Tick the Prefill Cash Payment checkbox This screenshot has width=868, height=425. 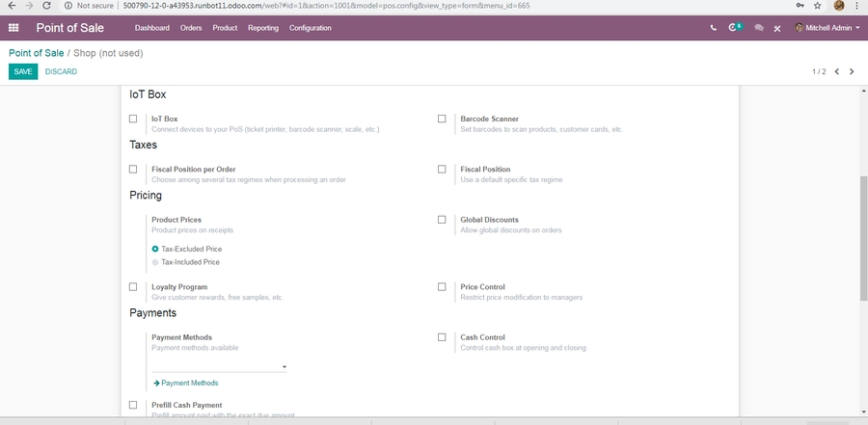tap(133, 405)
